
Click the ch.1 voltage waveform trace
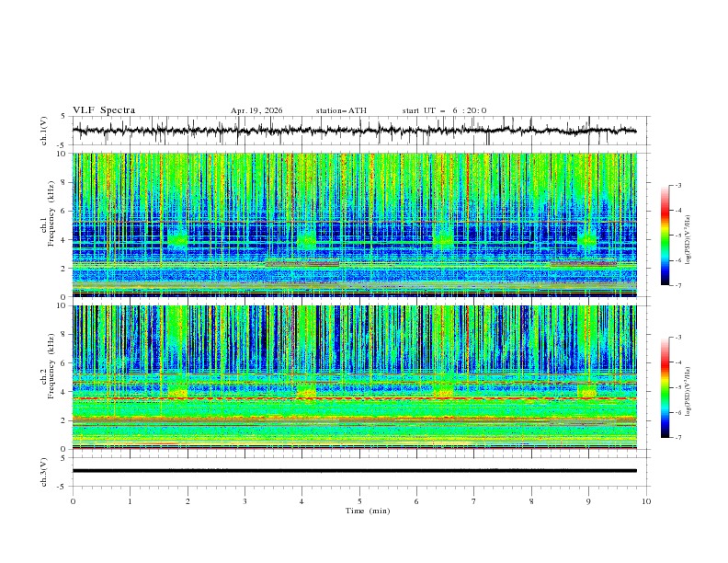354,131
